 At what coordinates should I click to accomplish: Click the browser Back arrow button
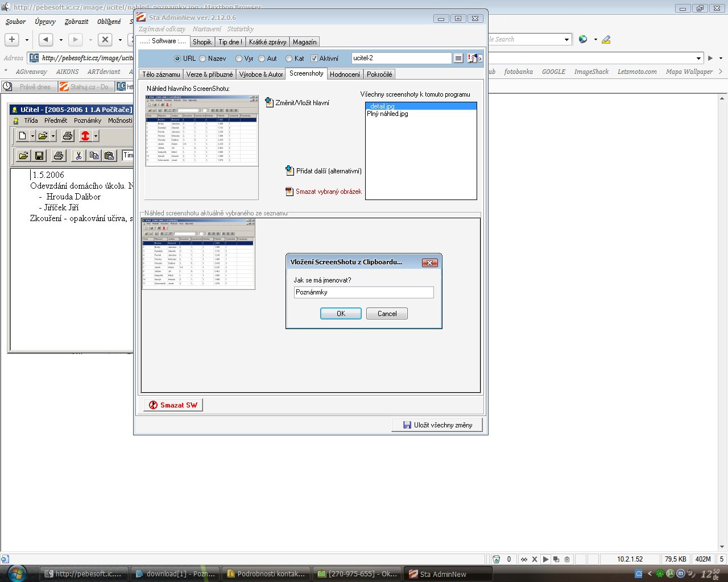coord(46,39)
